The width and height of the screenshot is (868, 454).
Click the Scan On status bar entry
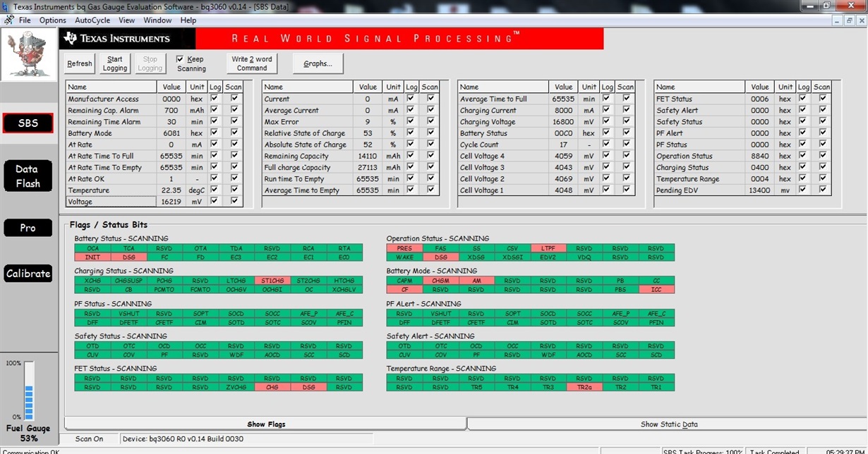(89, 438)
